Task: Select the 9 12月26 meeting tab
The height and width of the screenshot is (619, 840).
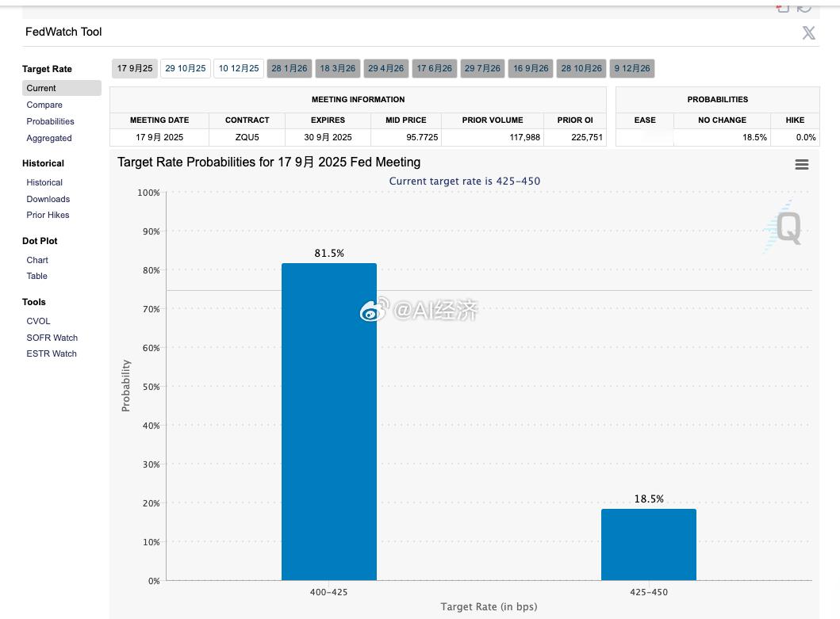Action: [632, 68]
